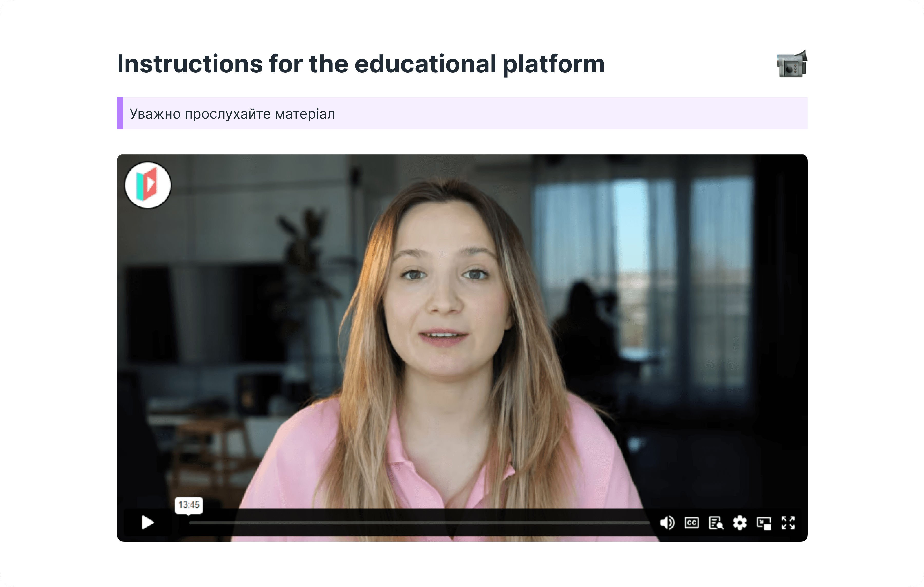924x587 pixels.
Task: Click the purple accent bar of the callout
Action: pos(120,113)
